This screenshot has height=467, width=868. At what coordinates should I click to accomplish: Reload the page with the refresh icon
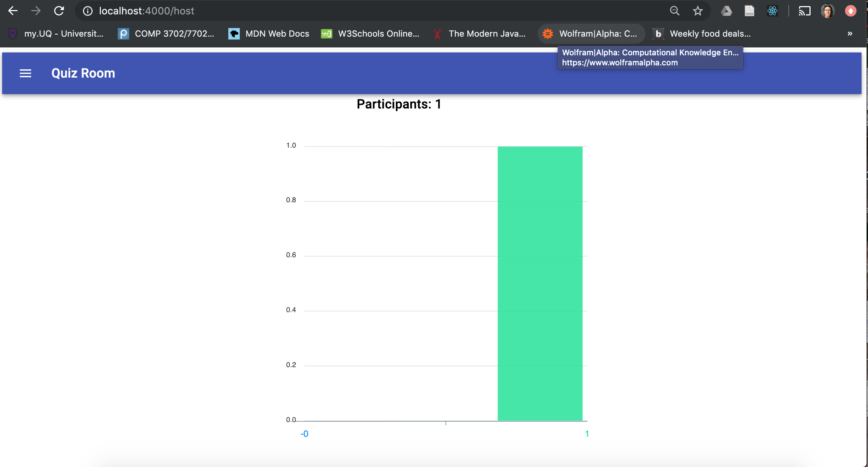(59, 11)
